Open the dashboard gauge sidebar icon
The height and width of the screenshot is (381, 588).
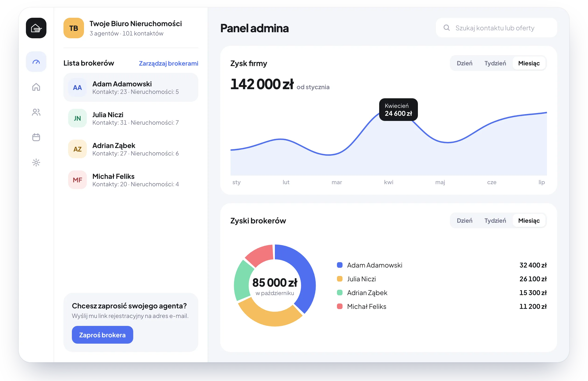tap(36, 62)
